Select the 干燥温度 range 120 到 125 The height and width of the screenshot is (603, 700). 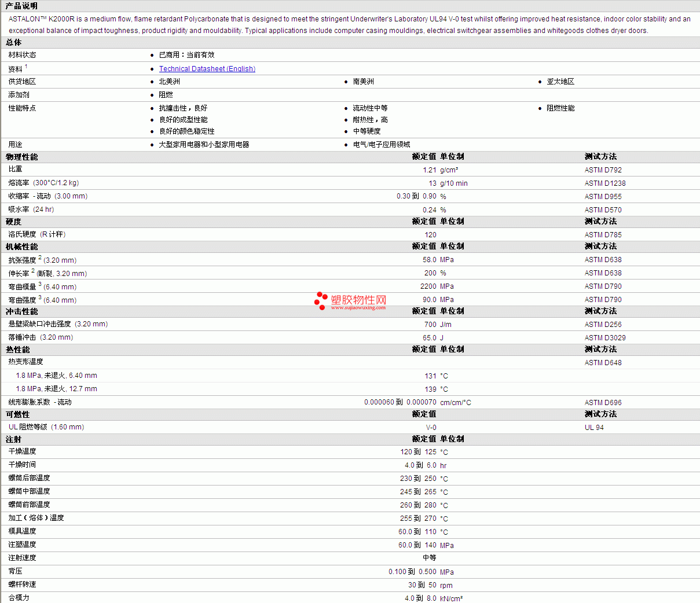pos(418,452)
